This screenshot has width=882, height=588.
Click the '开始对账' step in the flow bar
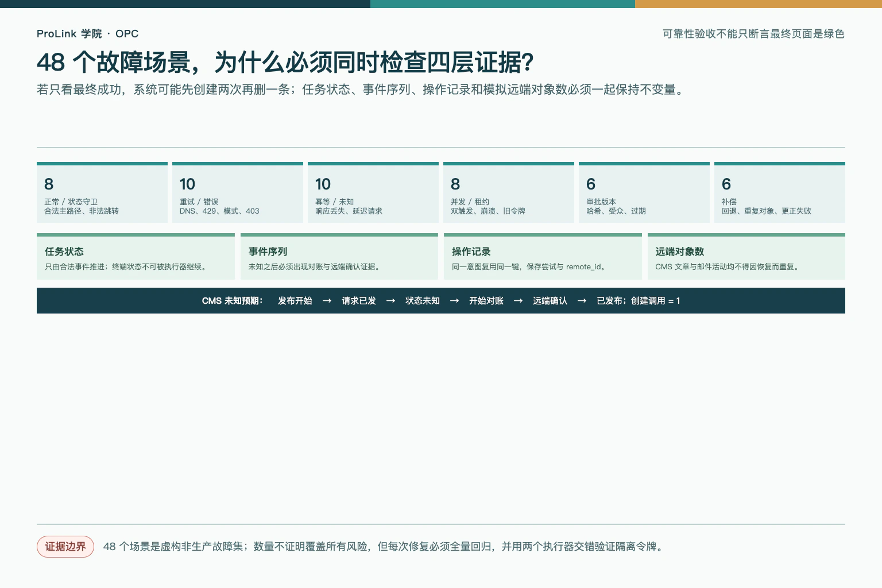(x=486, y=301)
